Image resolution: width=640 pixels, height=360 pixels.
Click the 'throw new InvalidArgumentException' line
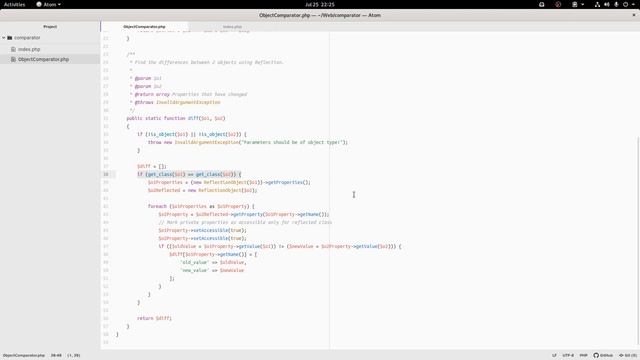point(247,142)
